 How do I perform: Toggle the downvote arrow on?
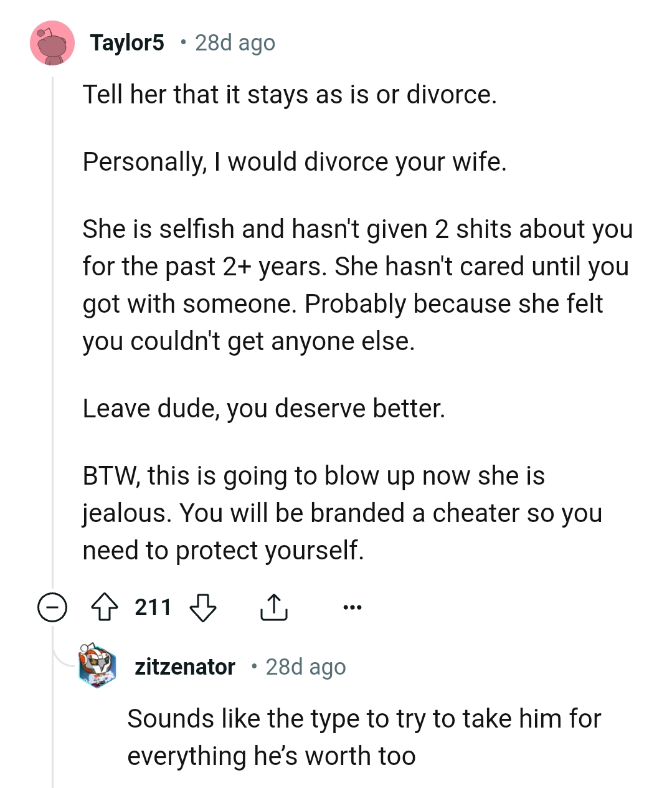point(202,607)
